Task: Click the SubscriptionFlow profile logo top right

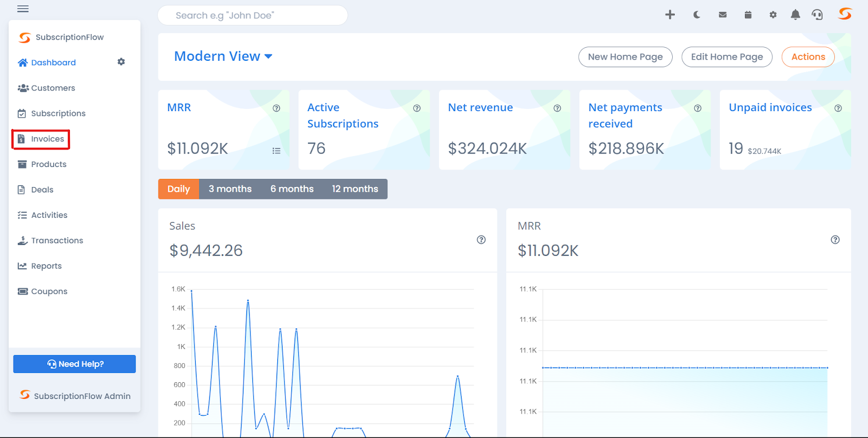Action: (845, 14)
